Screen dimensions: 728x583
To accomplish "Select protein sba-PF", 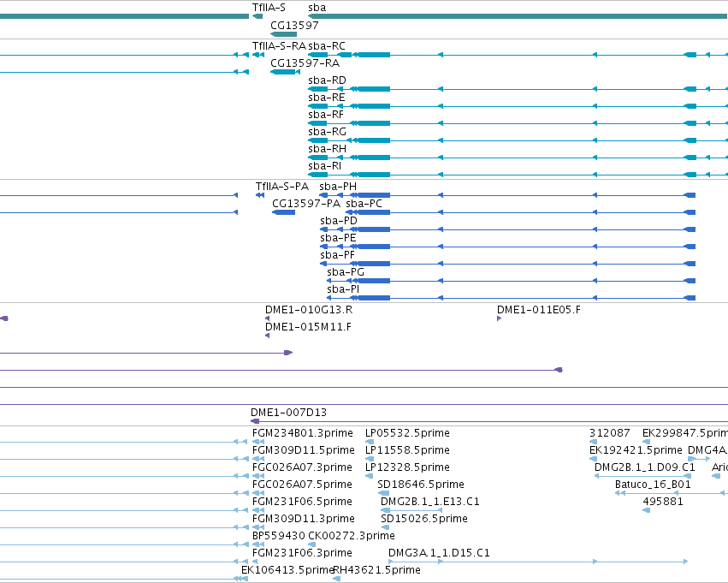I will click(x=338, y=255).
